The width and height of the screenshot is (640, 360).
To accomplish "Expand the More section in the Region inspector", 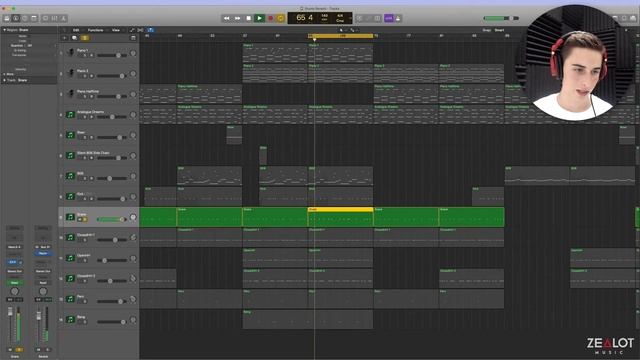I will pyautogui.click(x=5, y=74).
